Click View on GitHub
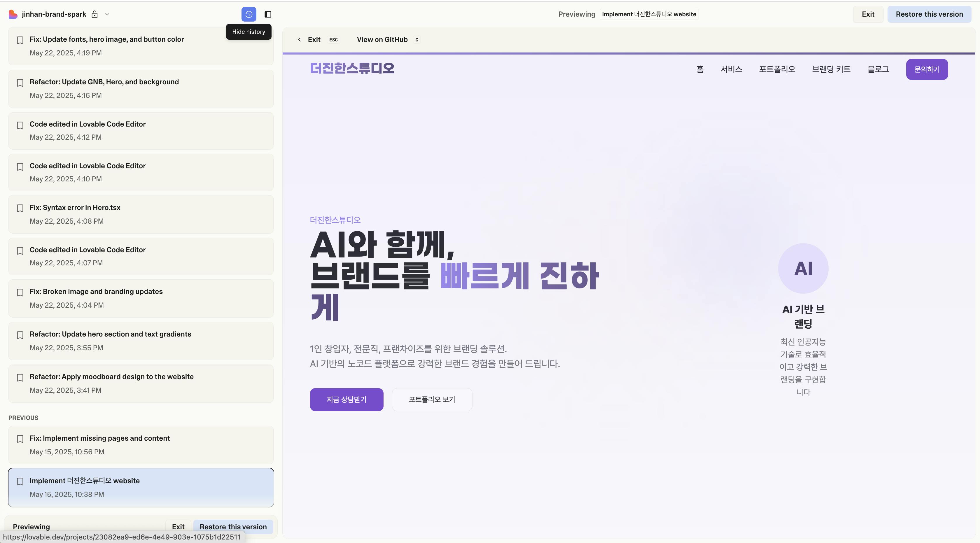 point(382,40)
